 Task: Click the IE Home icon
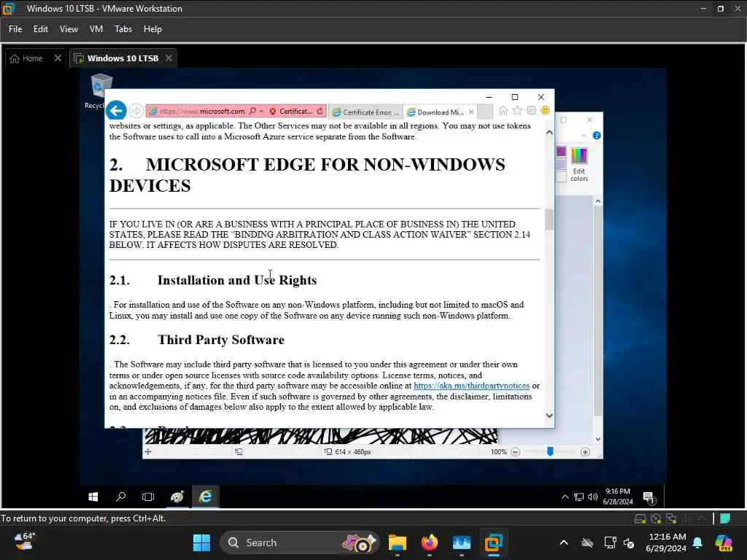tap(503, 111)
